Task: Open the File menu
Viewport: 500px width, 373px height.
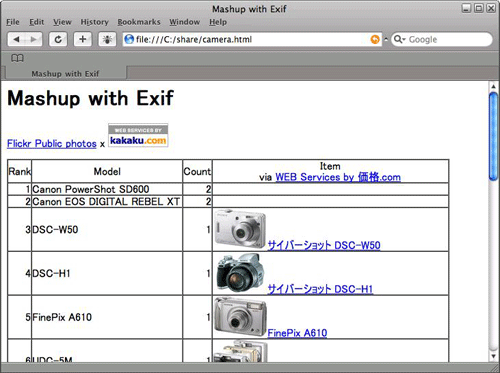Action: [13, 22]
